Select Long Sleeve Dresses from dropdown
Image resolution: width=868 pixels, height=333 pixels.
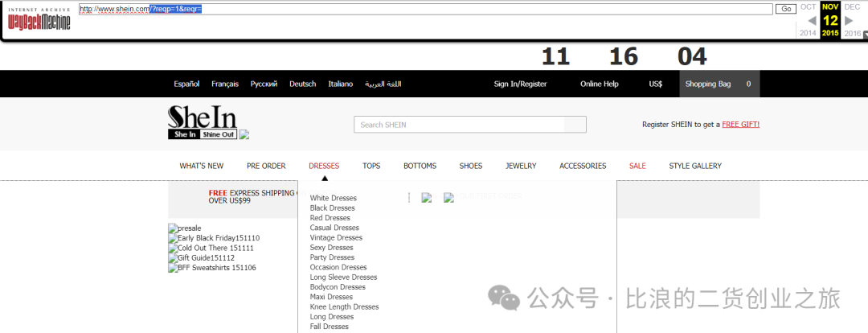(343, 277)
